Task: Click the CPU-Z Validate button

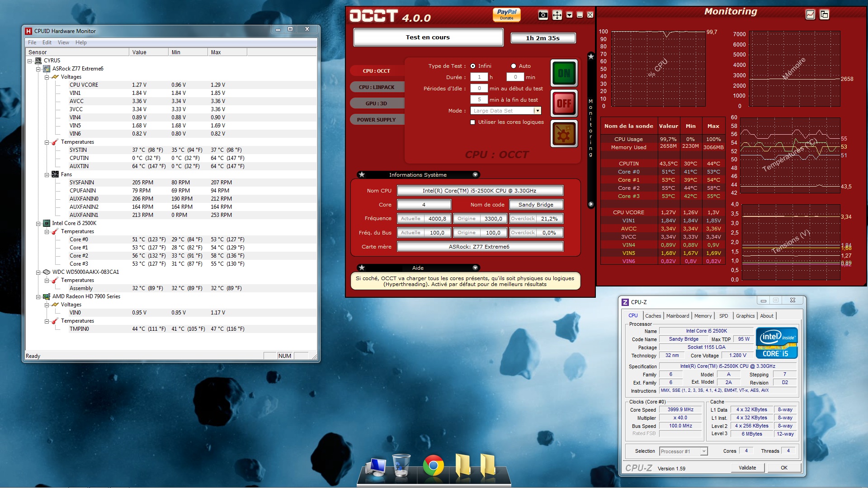Action: [x=747, y=468]
